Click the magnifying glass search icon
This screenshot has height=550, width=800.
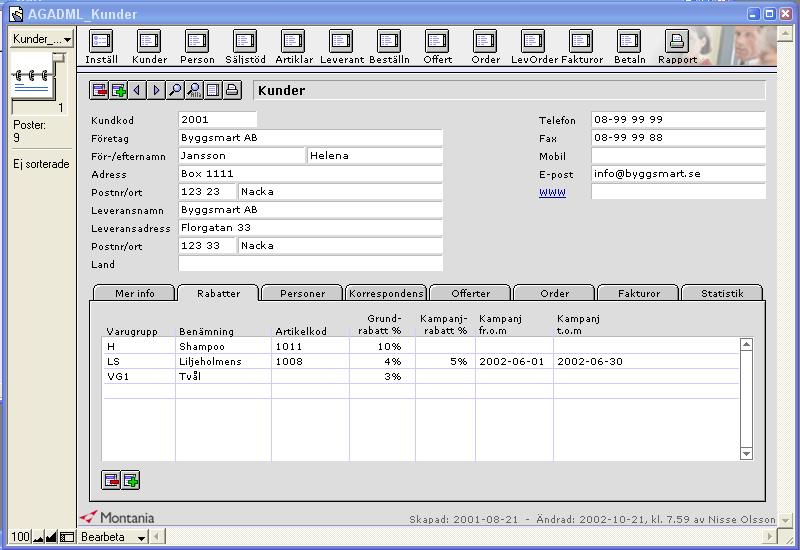point(175,91)
